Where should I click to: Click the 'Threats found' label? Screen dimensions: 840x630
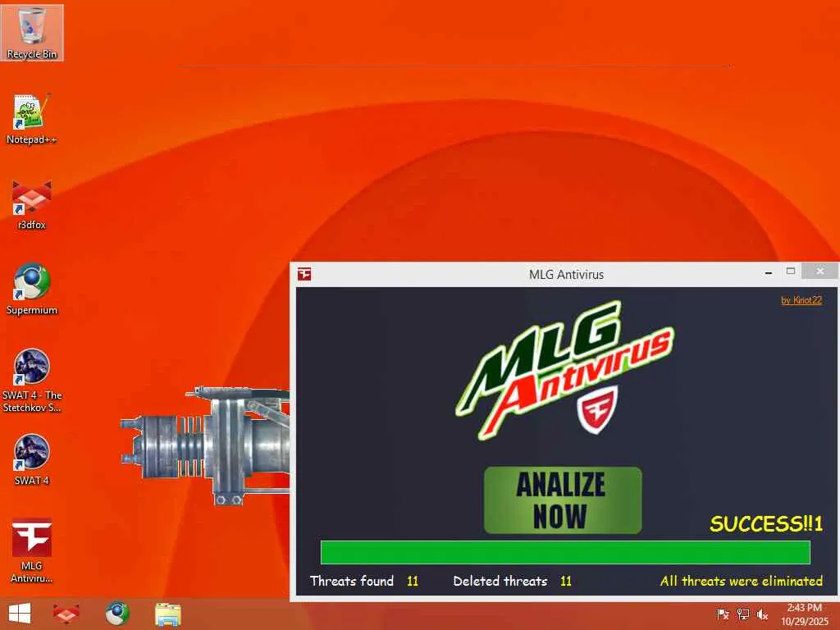[351, 582]
